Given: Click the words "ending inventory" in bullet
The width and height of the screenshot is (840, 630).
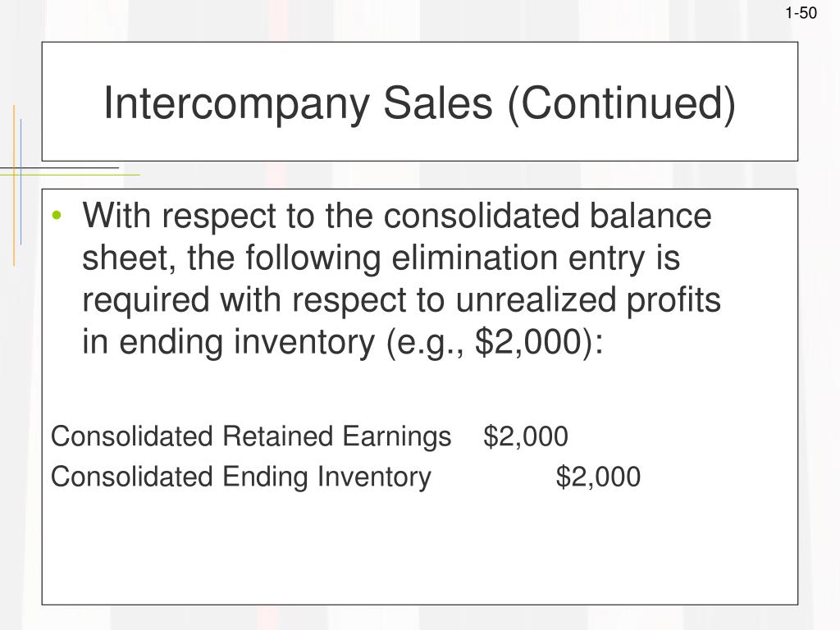Looking at the screenshot, I should (x=246, y=342).
